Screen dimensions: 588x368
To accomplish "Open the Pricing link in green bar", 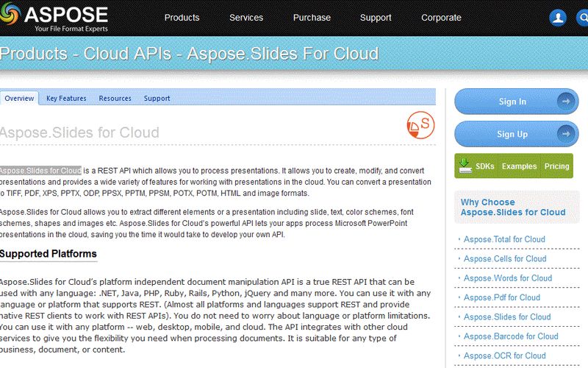I will pos(556,166).
